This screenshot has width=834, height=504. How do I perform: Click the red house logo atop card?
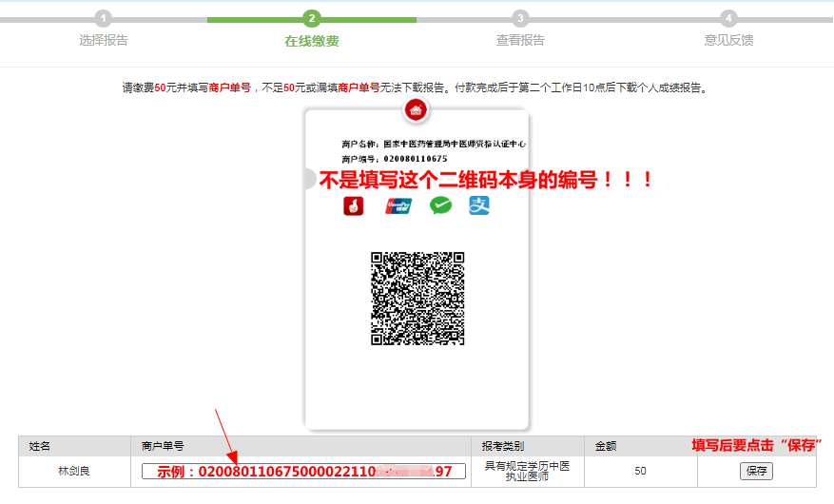click(416, 111)
